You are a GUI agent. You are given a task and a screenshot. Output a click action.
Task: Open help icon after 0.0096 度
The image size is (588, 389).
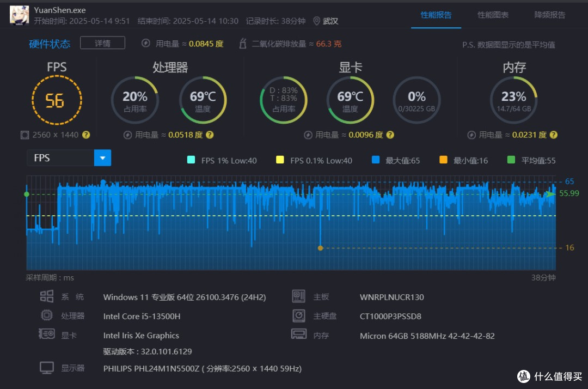pyautogui.click(x=390, y=135)
